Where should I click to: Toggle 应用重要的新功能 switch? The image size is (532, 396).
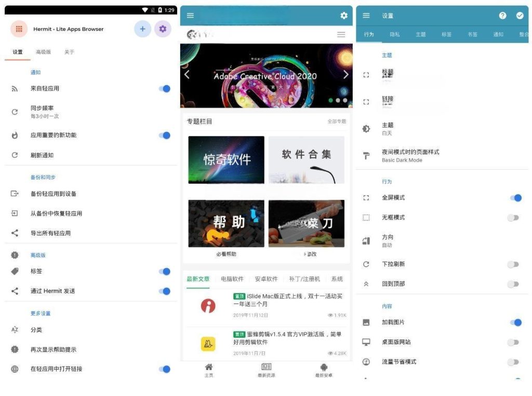point(165,135)
